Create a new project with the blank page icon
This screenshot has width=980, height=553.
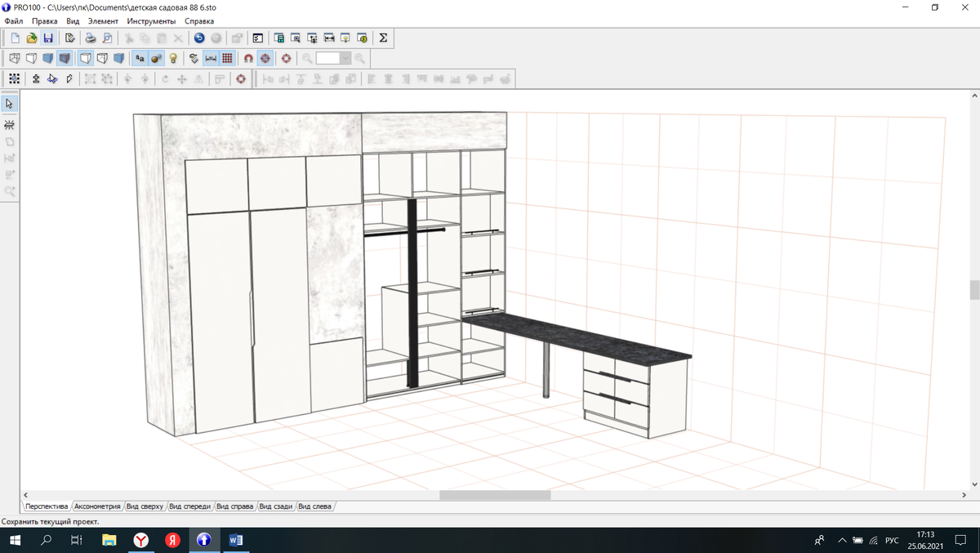coord(16,38)
